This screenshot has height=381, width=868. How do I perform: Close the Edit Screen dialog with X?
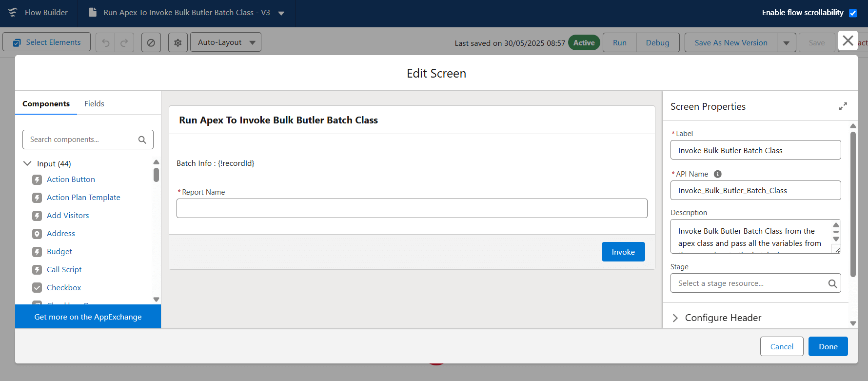(848, 40)
